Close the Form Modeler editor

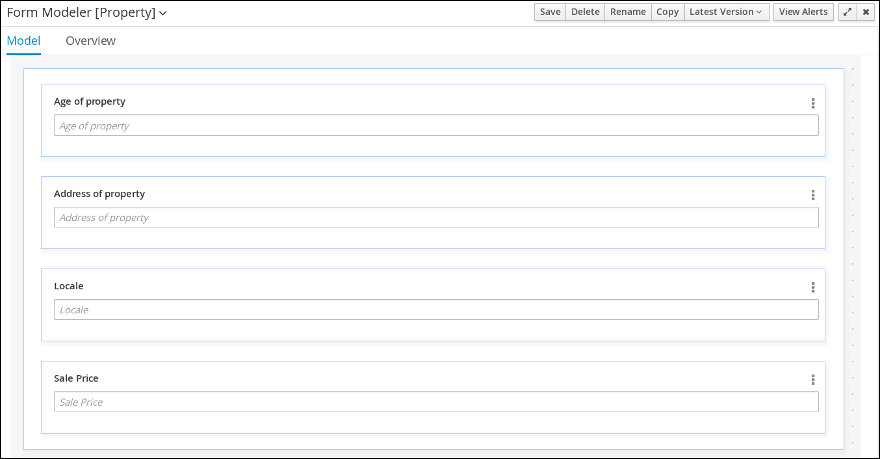point(866,12)
